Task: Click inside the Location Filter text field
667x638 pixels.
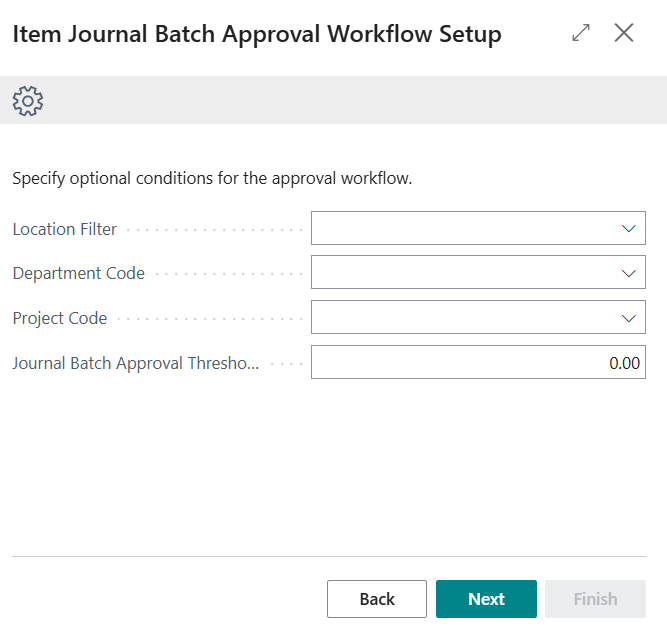Action: [460, 229]
